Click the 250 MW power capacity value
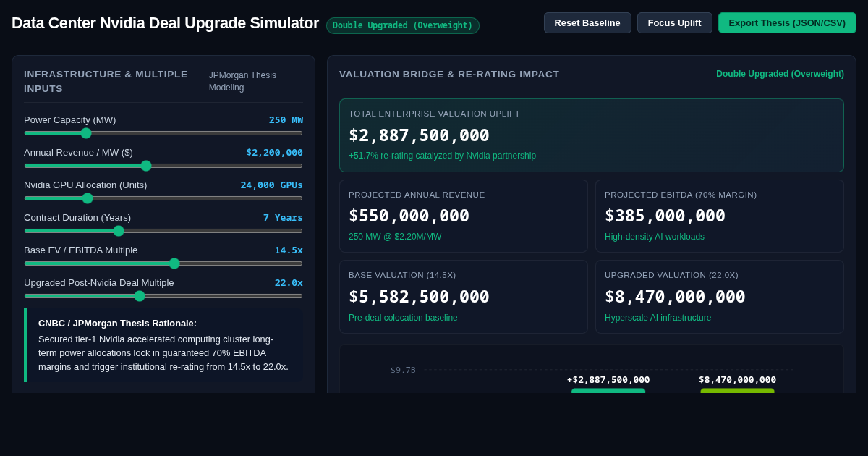The image size is (868, 456). click(286, 120)
